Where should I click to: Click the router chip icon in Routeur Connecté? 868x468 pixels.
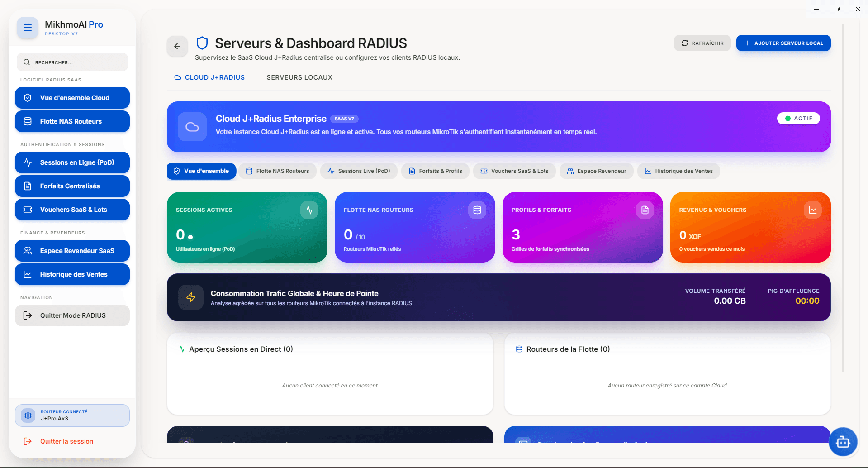click(x=28, y=415)
